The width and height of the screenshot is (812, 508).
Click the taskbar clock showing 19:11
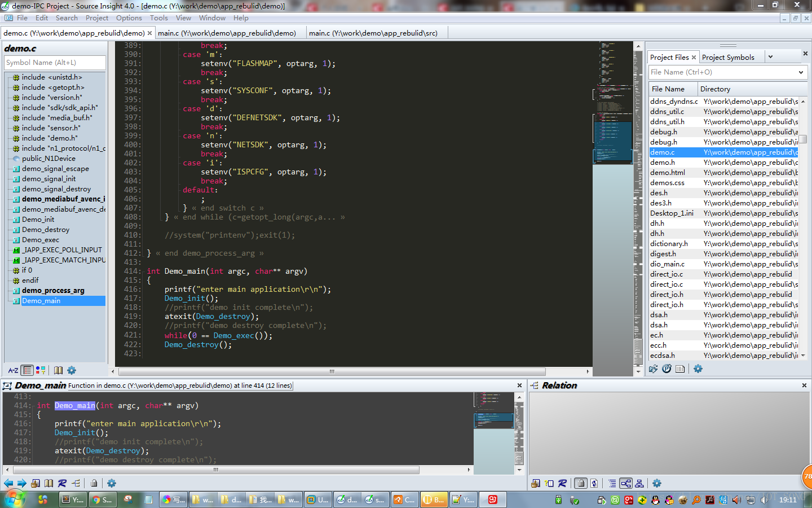pyautogui.click(x=788, y=500)
